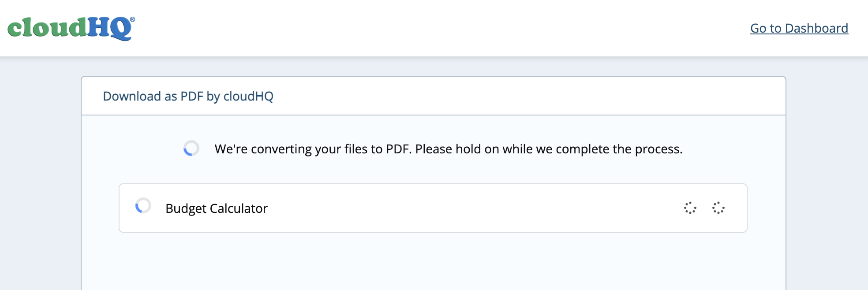
Task: Click the first dotted loader in Budget Calculator row
Action: (x=690, y=208)
